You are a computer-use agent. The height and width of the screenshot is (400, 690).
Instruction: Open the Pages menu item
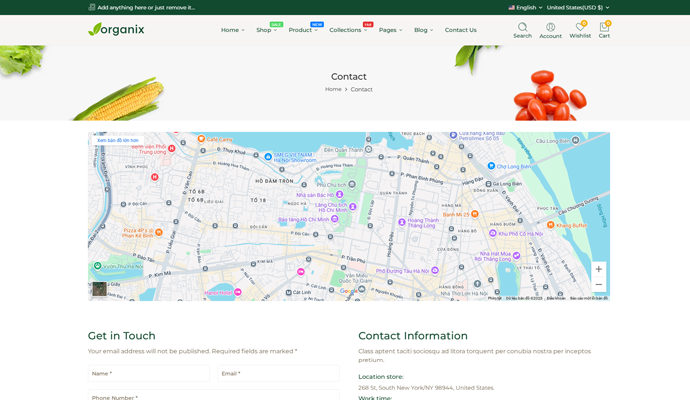(390, 30)
